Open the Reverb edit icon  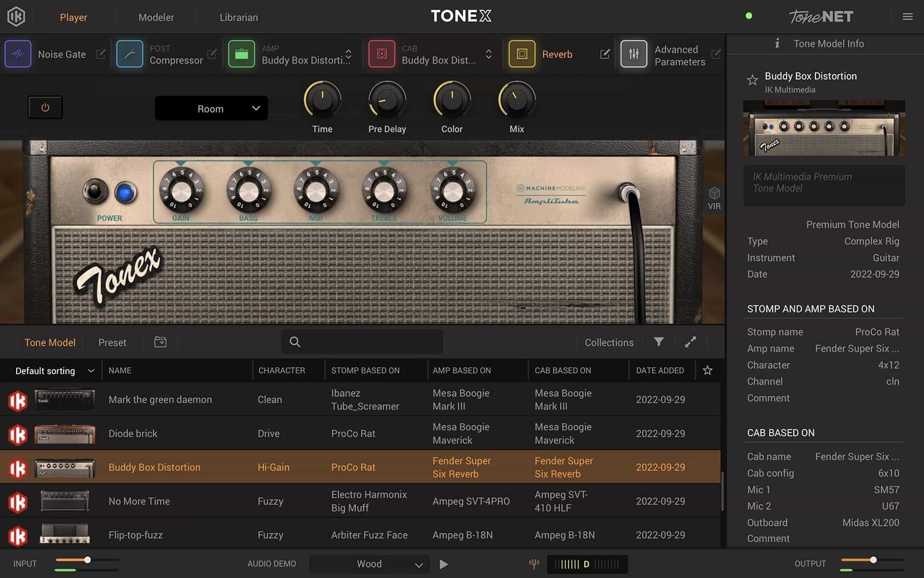605,54
